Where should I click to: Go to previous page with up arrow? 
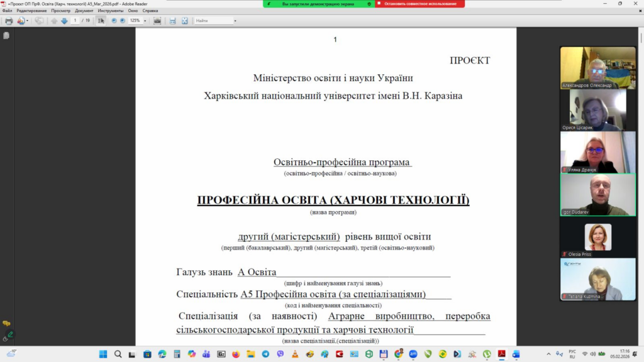[x=54, y=21]
